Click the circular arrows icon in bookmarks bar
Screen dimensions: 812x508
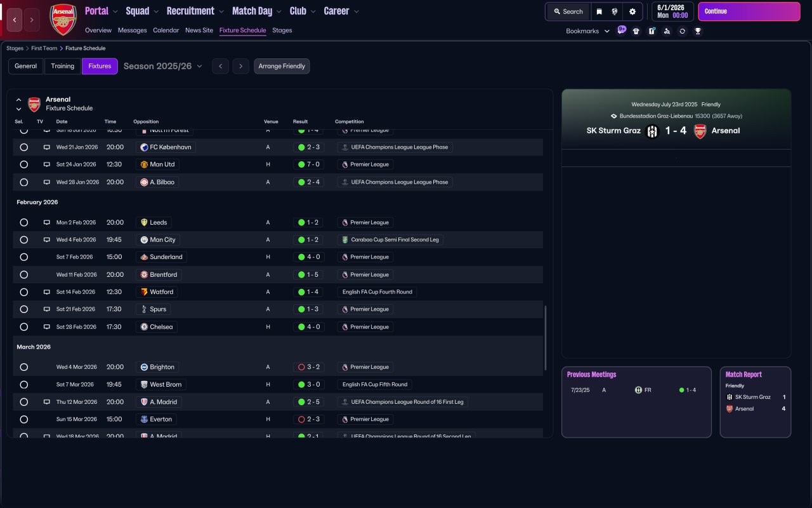(x=682, y=31)
